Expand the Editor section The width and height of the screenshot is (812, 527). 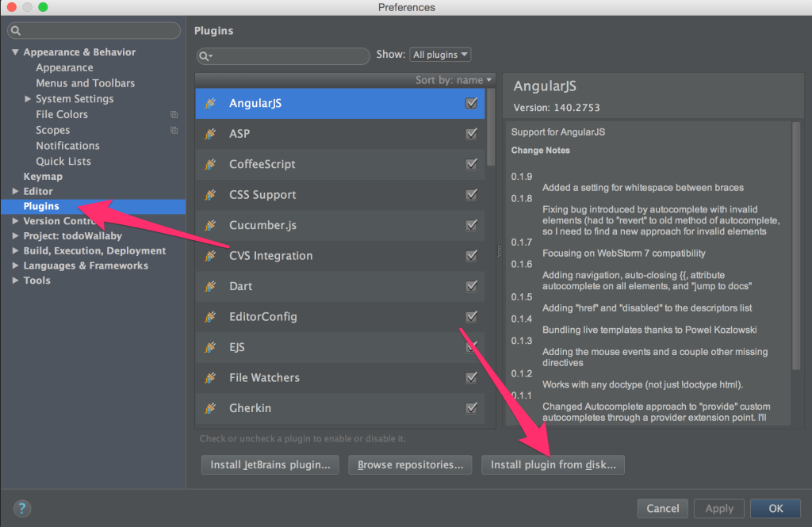(16, 191)
